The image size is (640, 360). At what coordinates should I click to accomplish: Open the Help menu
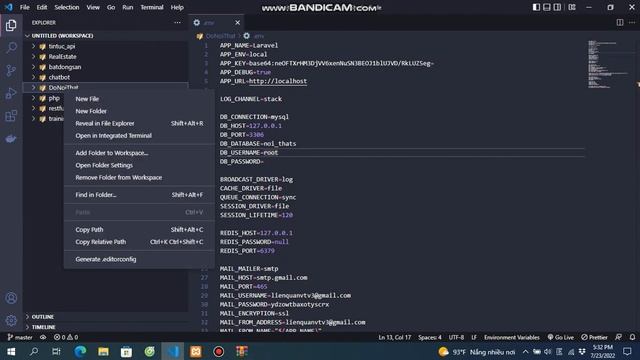tap(177, 7)
